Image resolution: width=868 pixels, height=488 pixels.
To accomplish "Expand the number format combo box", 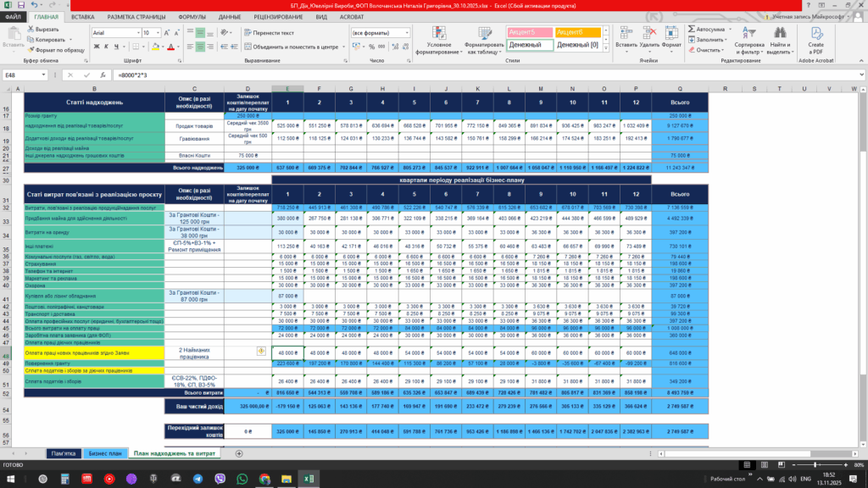I will click(x=407, y=32).
